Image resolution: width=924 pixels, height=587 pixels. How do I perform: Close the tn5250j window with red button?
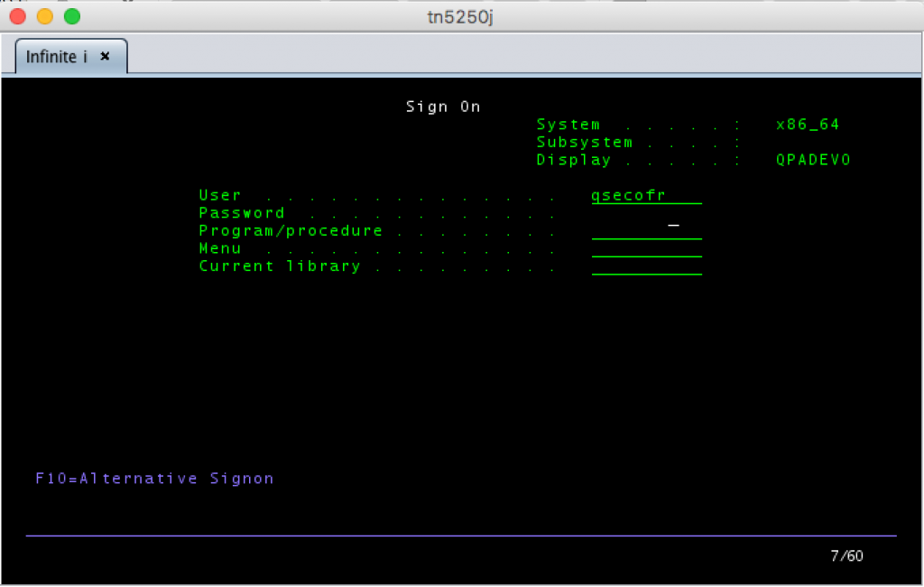click(x=18, y=16)
